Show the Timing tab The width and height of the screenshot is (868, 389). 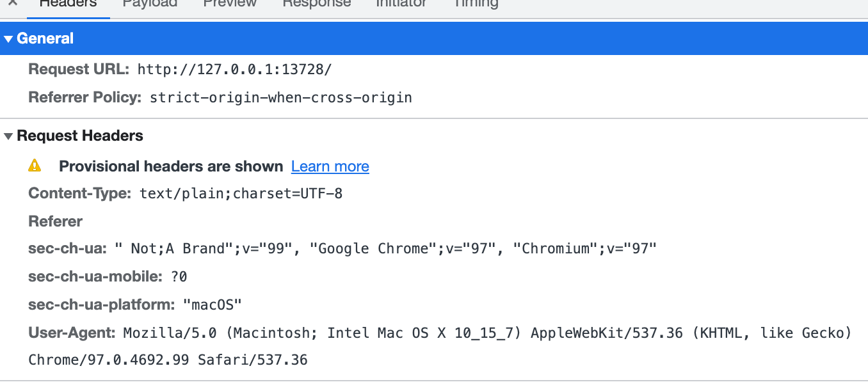(x=475, y=4)
